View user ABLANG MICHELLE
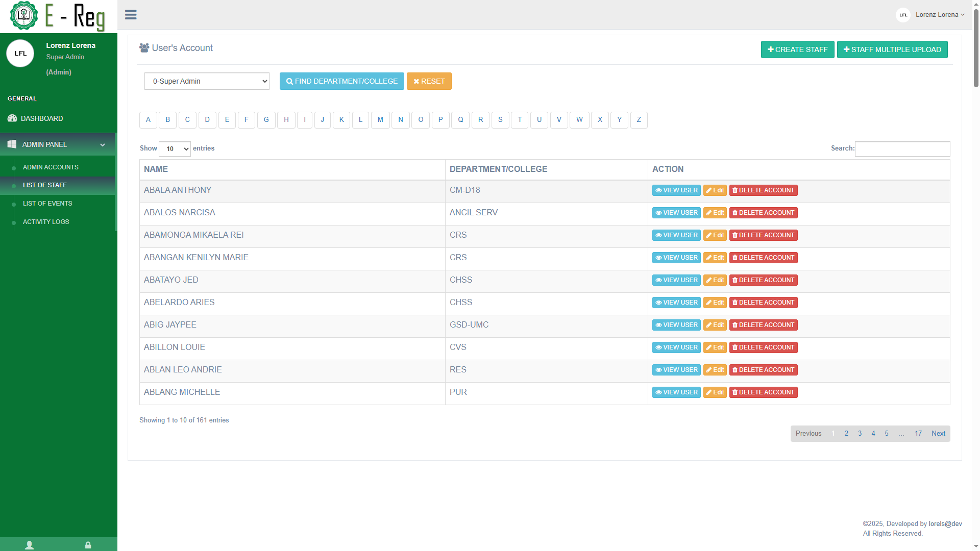980x551 pixels. tap(676, 392)
